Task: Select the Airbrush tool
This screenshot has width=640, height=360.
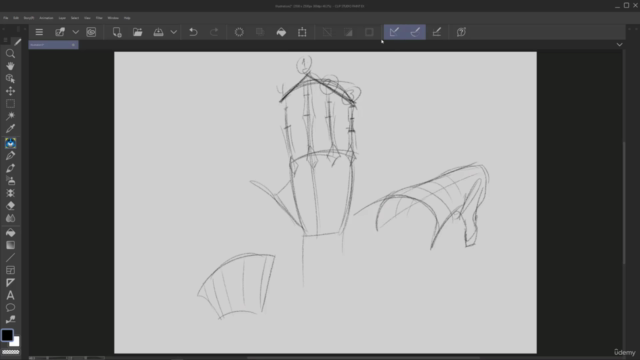Action: [10, 181]
